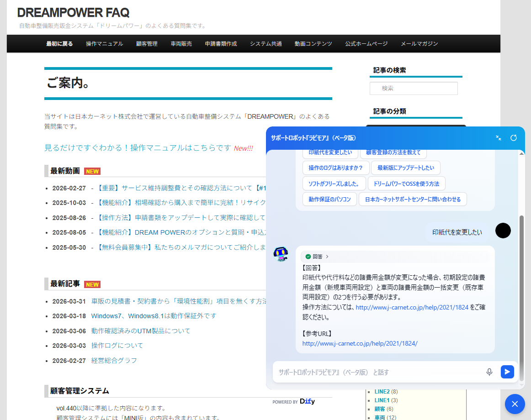Click the chat message input box

coord(379,372)
